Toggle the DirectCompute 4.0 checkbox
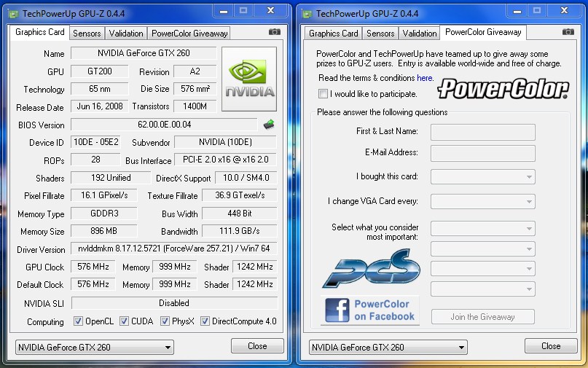Image resolution: width=588 pixels, height=368 pixels. point(205,321)
